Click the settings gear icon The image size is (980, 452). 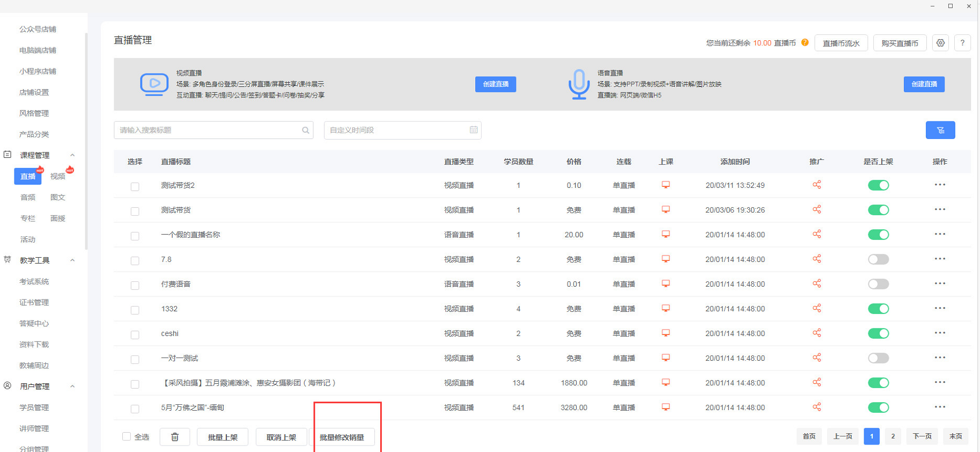(940, 43)
